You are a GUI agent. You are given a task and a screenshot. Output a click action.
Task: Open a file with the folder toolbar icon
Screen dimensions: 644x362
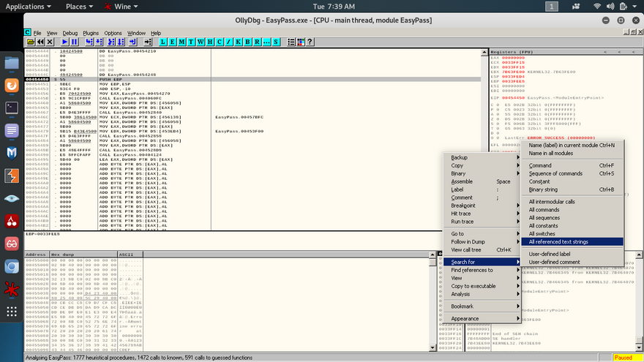tap(31, 42)
